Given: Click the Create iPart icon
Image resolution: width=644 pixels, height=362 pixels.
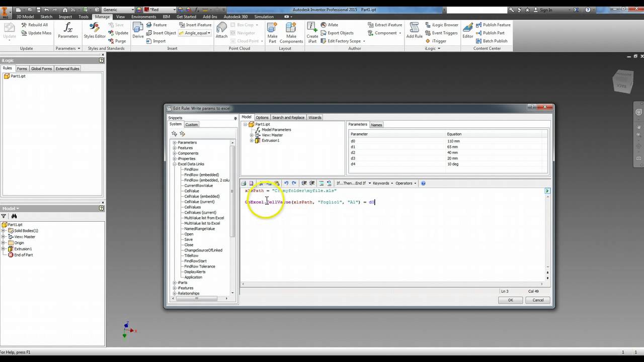Looking at the screenshot, I should pos(312,33).
